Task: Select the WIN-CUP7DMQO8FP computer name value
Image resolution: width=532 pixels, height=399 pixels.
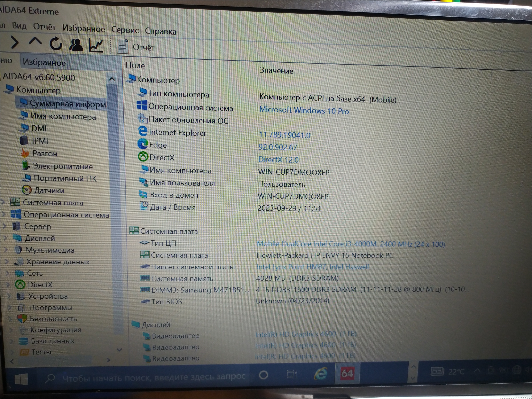Action: 294,172
